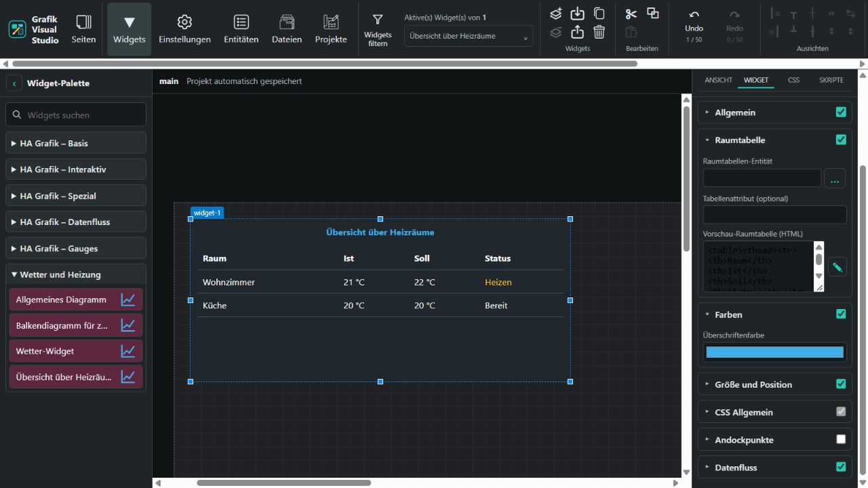The width and height of the screenshot is (868, 488).
Task: Open the Projekte section
Action: click(x=331, y=29)
